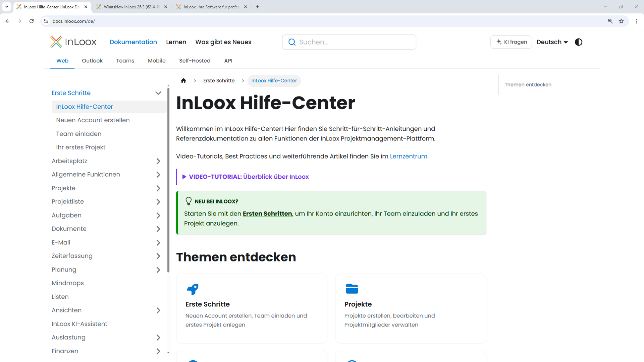Select the Self-Hosted platform tab
This screenshot has width=644, height=362.
click(195, 61)
